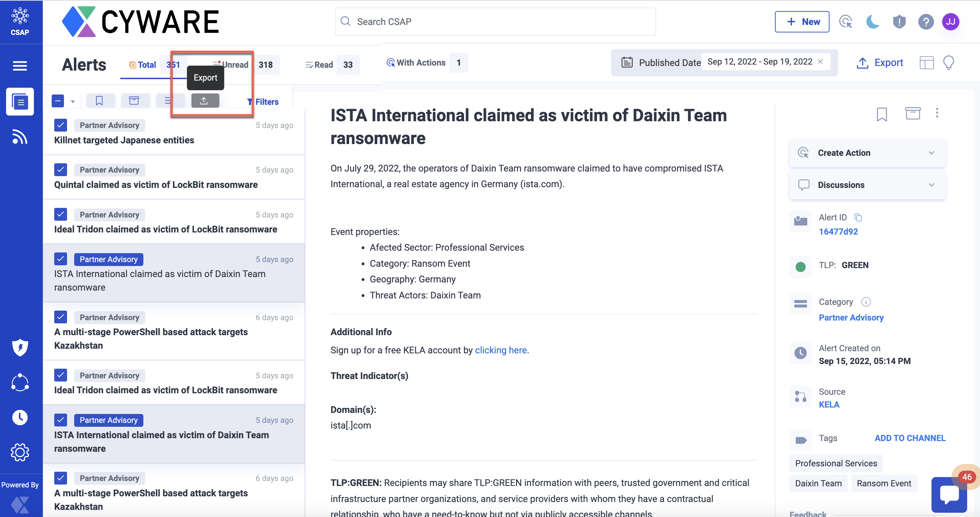Click the bookmark icon in list toolbar
This screenshot has width=980, height=517.
99,101
